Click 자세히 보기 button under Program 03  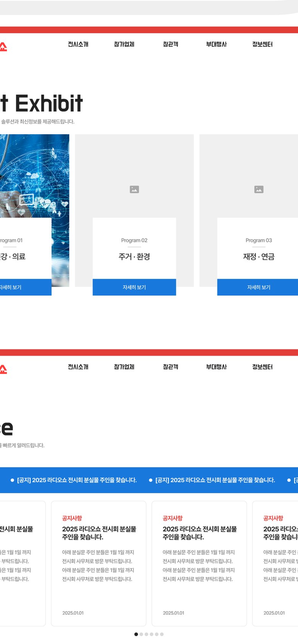coord(258,287)
